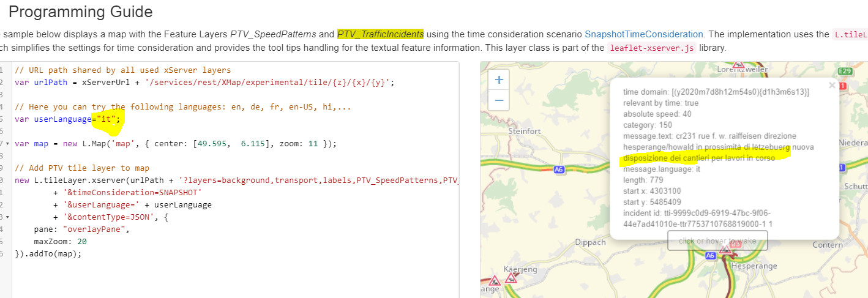
Task: Click the right warning icon below Käerjeng
Action: pos(511,278)
